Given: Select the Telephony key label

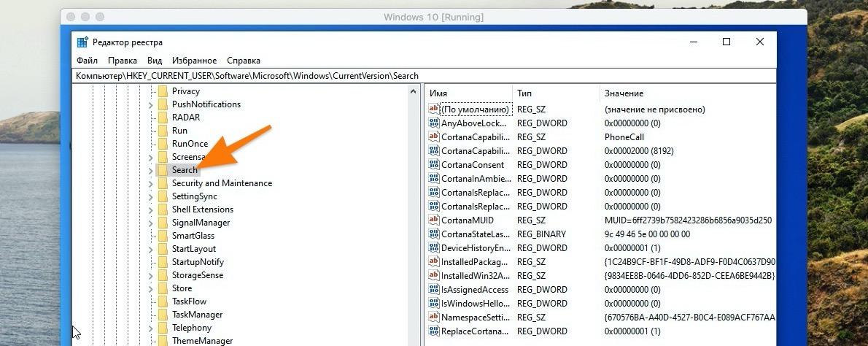Looking at the screenshot, I should [x=192, y=328].
